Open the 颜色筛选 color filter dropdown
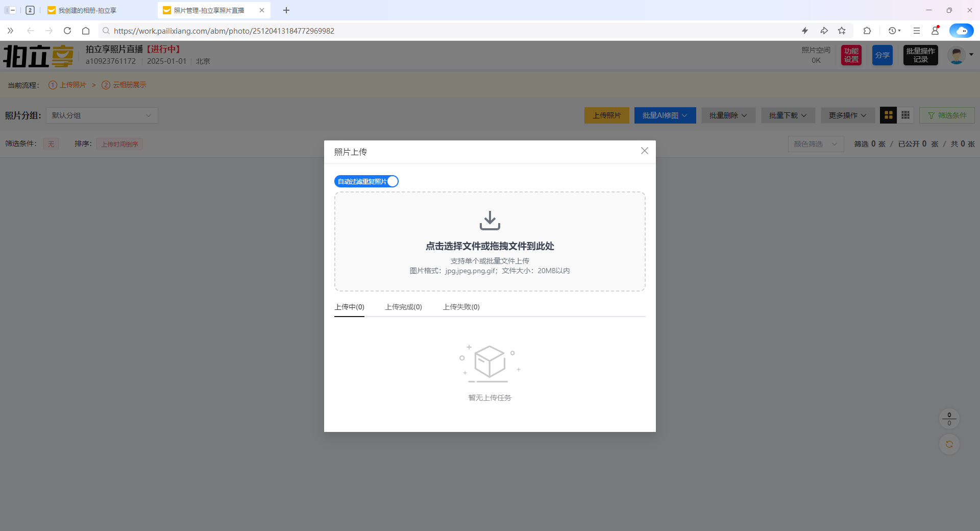The width and height of the screenshot is (980, 531). (815, 144)
